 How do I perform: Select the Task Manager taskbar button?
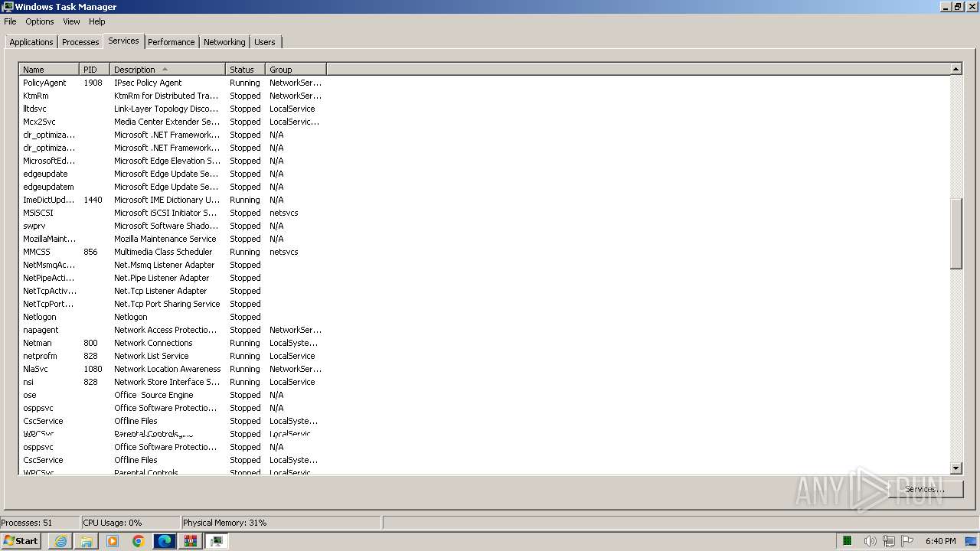[217, 541]
